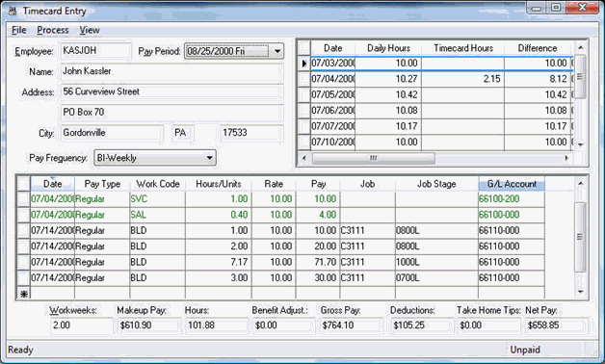Click the up arrow of the timecard grid scrollbar
Image resolution: width=605 pixels, height=364 pixels.
pos(580,184)
